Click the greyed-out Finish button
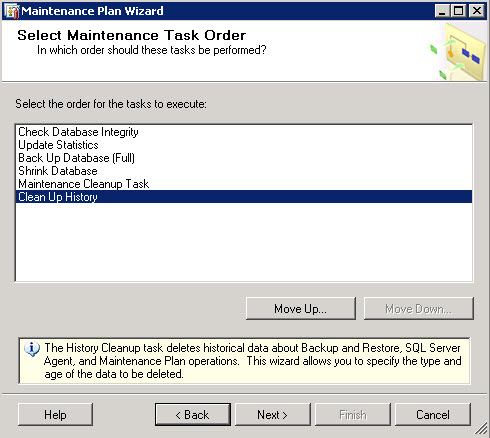The image size is (490, 438). click(353, 415)
